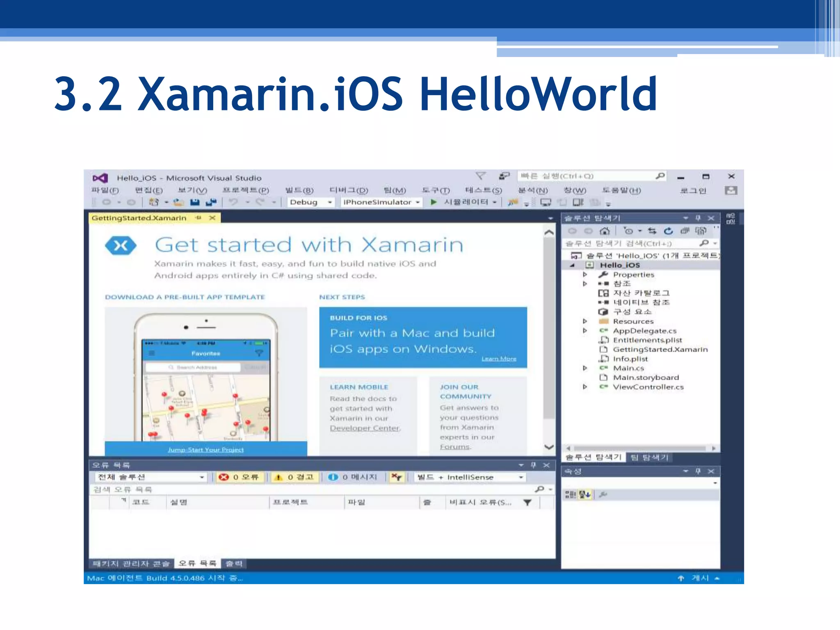Expand the Properties folder node

pyautogui.click(x=585, y=274)
